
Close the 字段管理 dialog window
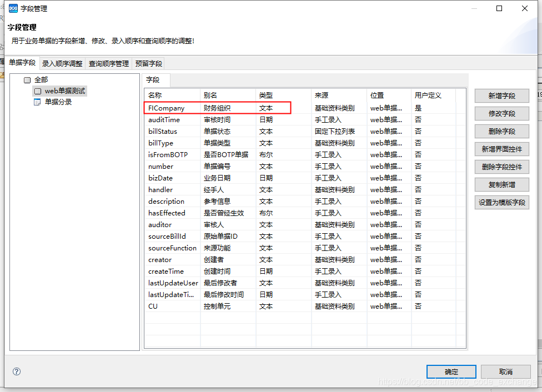pos(525,8)
